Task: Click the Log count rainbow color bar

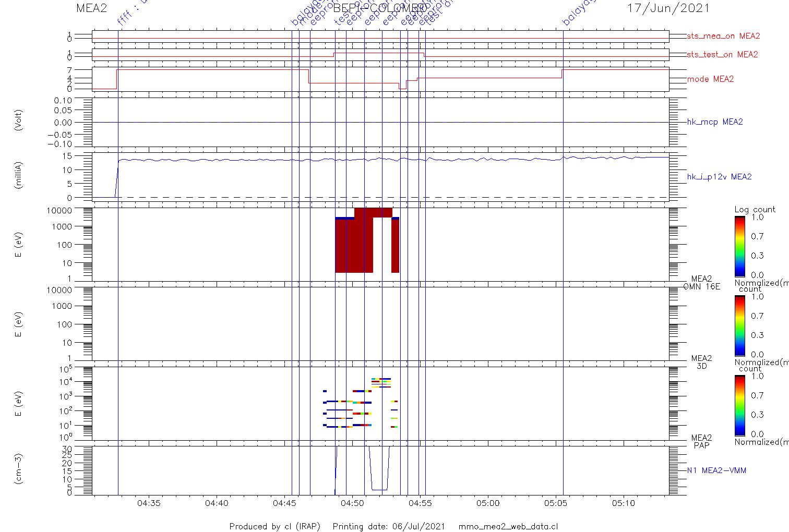Action: click(x=739, y=246)
